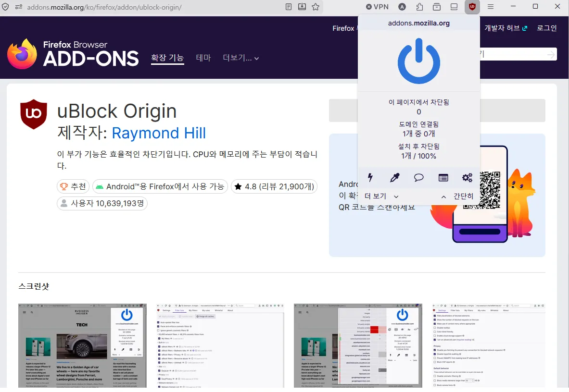
Task: Bookmark this page with the star icon
Action: (316, 7)
